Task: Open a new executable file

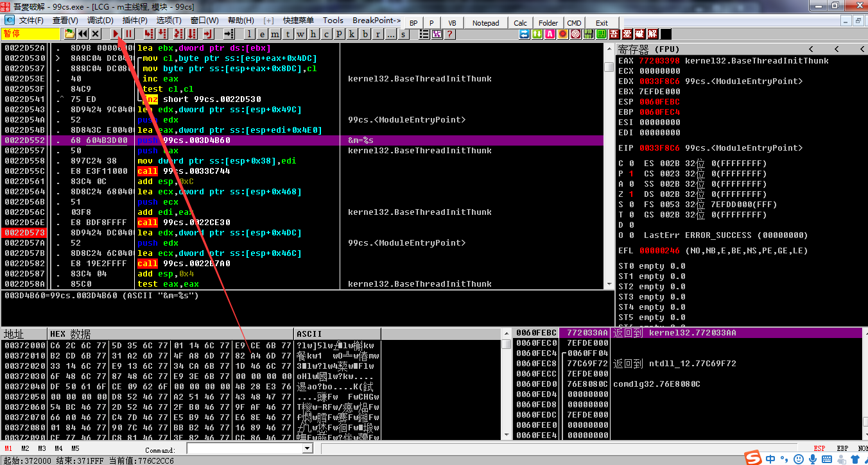Action: pos(69,34)
